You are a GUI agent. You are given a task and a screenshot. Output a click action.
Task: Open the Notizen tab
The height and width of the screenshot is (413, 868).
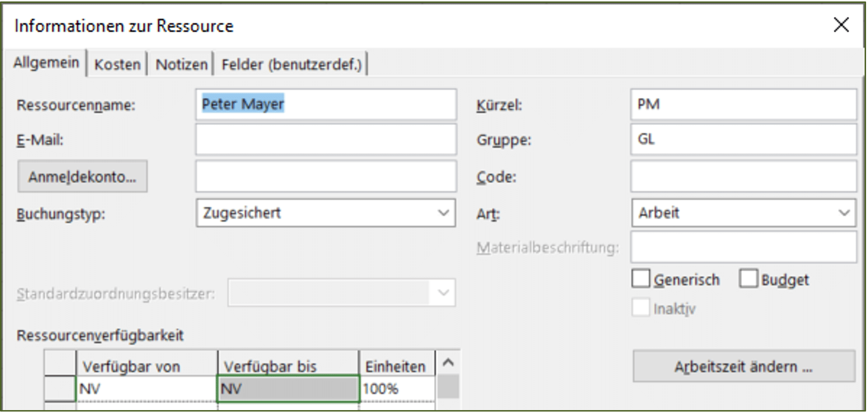tap(181, 64)
